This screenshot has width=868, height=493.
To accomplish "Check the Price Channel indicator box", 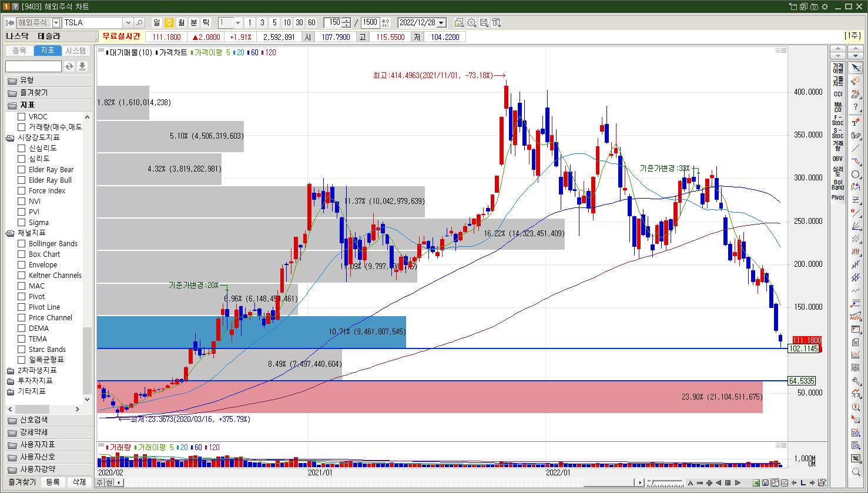I will pyautogui.click(x=21, y=318).
